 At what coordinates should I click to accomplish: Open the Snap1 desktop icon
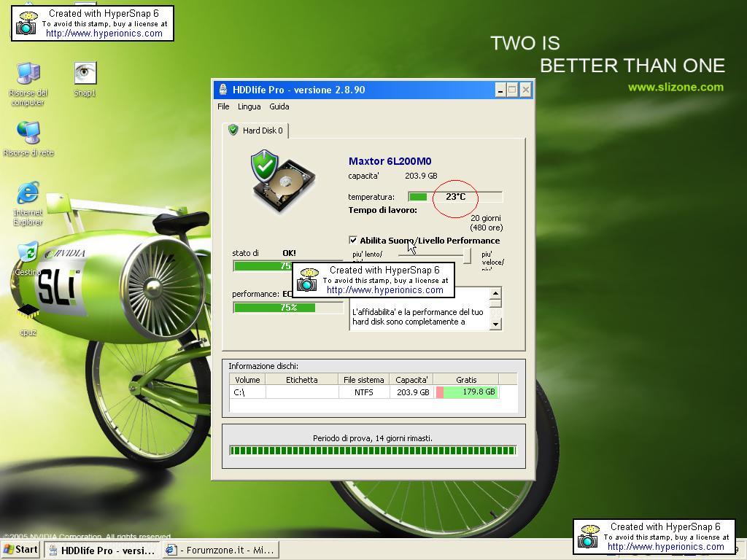(x=85, y=79)
